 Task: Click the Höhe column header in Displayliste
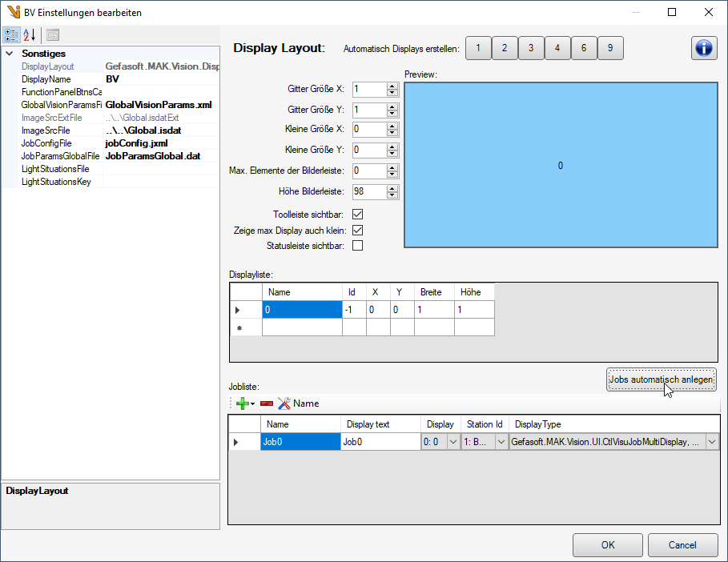pyautogui.click(x=474, y=292)
